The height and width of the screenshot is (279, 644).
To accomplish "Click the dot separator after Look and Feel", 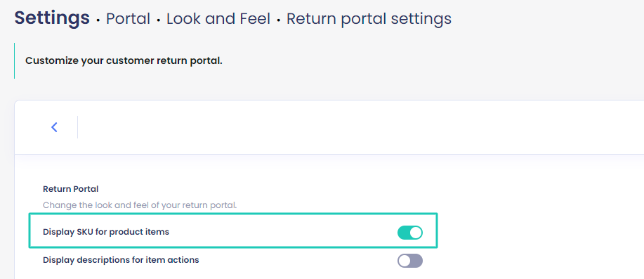I will (x=279, y=20).
